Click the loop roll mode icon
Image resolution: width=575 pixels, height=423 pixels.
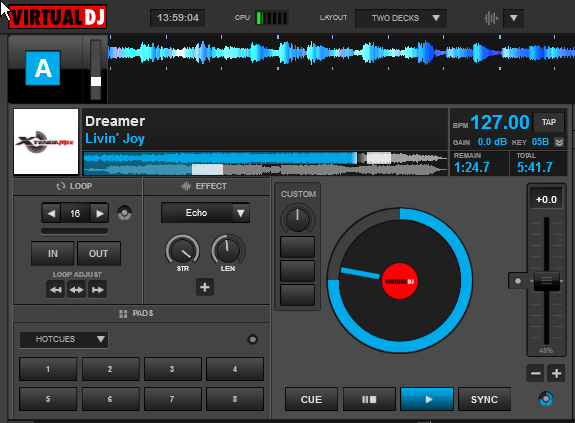click(x=124, y=213)
